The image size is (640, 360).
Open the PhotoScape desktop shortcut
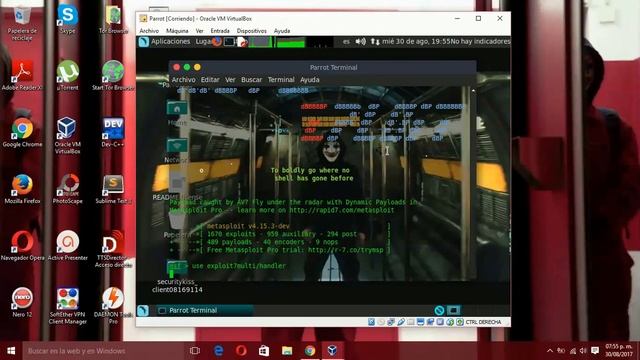point(67,189)
